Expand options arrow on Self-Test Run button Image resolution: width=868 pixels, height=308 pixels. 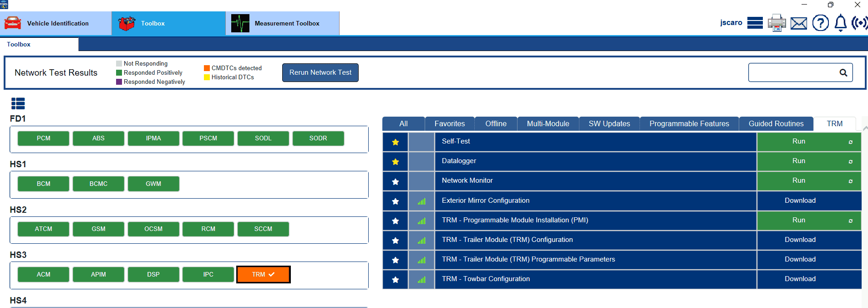(850, 142)
